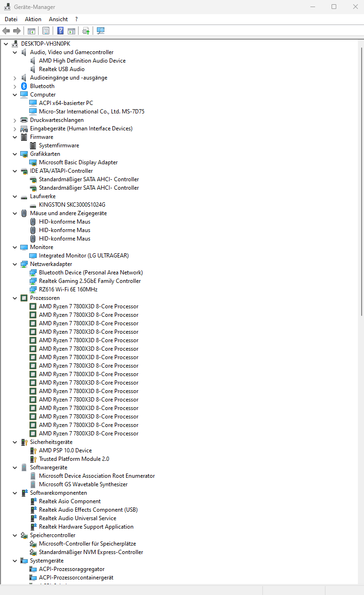Click the icon beside Standardmäßiger NVM Express-Controller

(33, 552)
